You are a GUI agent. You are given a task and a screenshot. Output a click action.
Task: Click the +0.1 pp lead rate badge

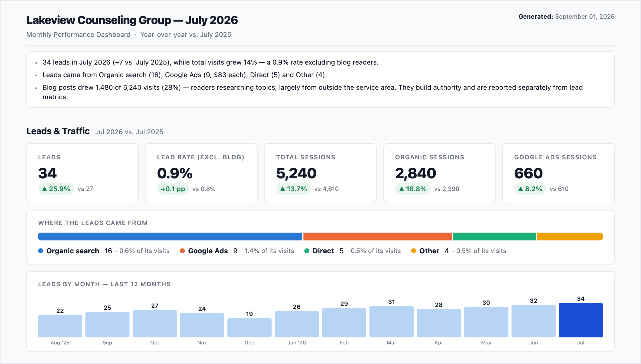173,189
